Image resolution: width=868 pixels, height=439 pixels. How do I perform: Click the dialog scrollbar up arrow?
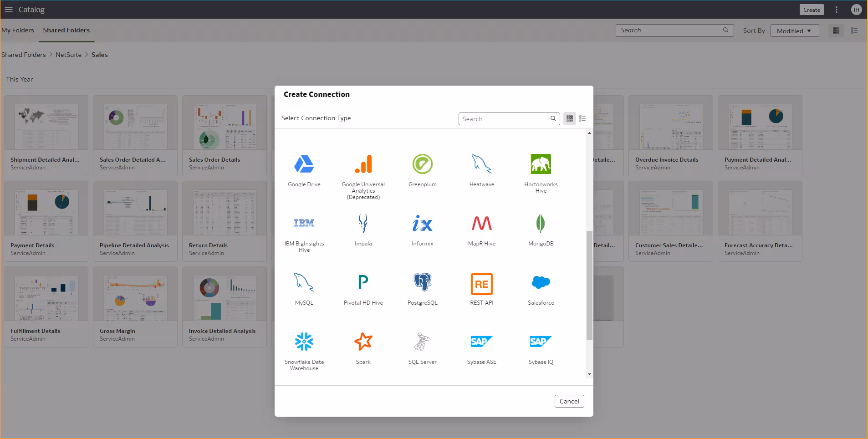point(589,133)
